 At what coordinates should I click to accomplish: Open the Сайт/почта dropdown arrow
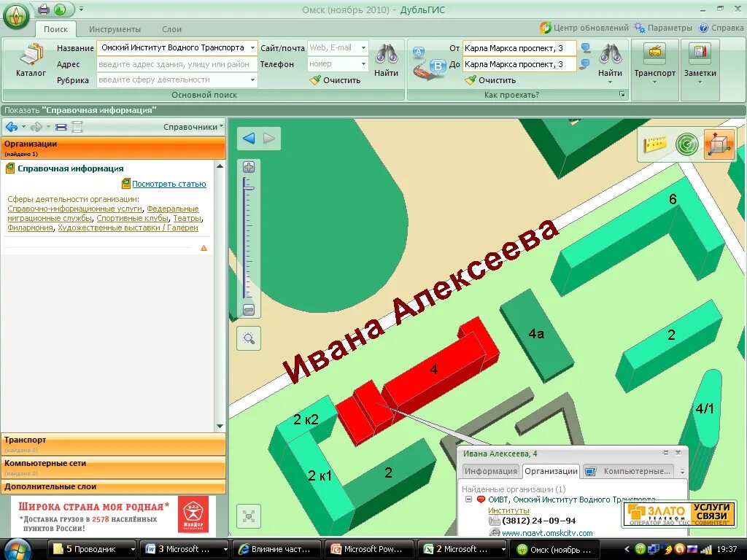pyautogui.click(x=363, y=47)
